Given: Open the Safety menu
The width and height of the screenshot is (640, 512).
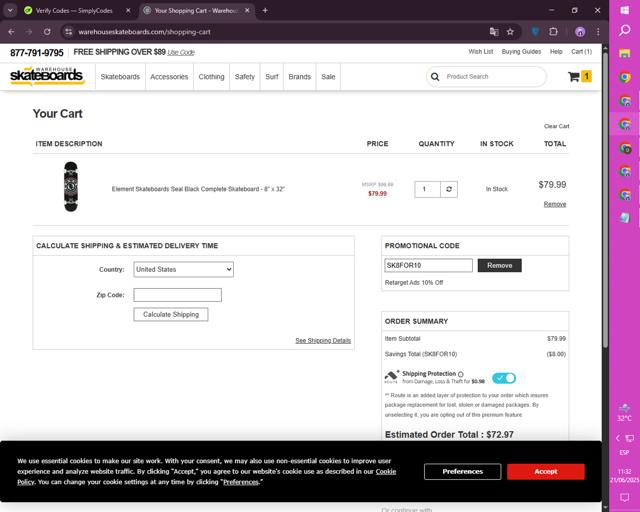Looking at the screenshot, I should pyautogui.click(x=244, y=77).
